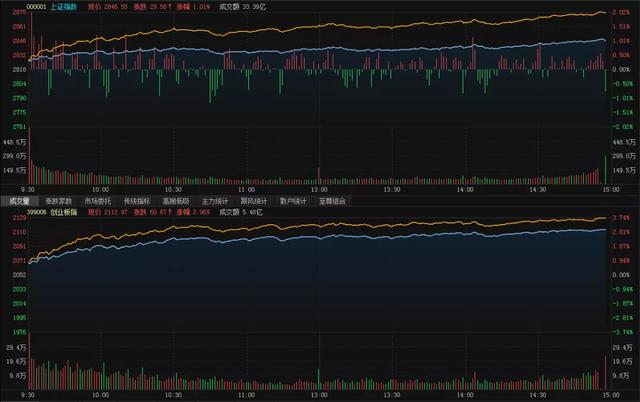Screen dimensions: 640x402
Task: Click 13:00 on the 上证指数 time axis
Action: pos(319,190)
